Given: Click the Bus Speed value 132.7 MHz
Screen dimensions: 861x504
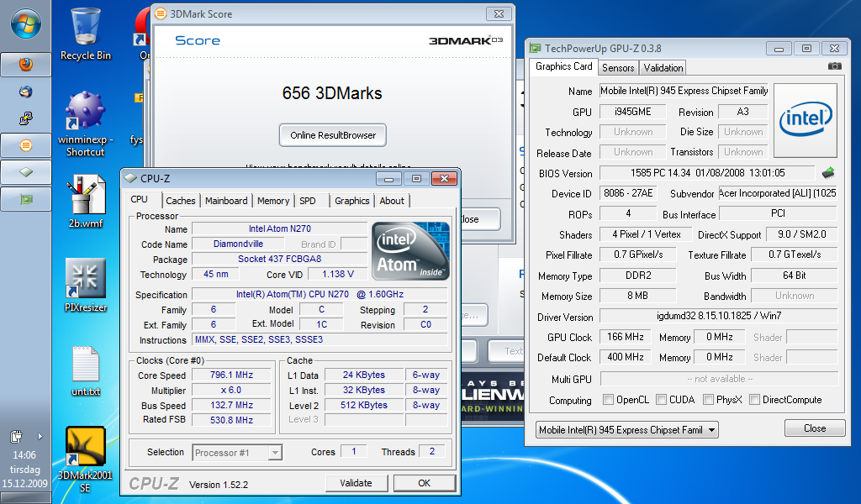Looking at the screenshot, I should [231, 405].
